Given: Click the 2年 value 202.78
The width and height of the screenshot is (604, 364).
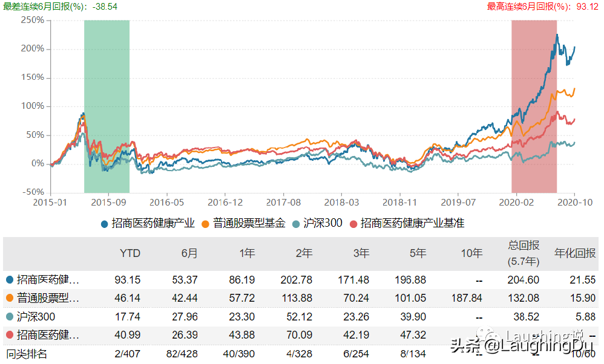Looking at the screenshot, I should pyautogui.click(x=296, y=280).
